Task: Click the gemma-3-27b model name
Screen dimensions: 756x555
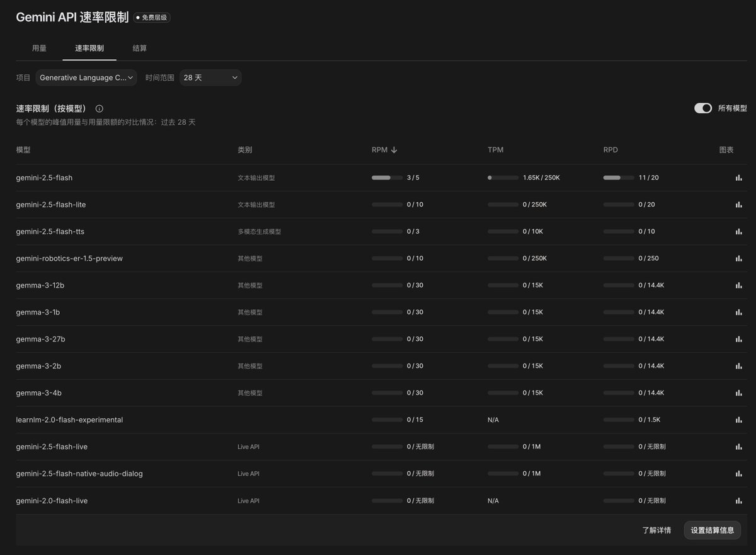Action: (40, 339)
